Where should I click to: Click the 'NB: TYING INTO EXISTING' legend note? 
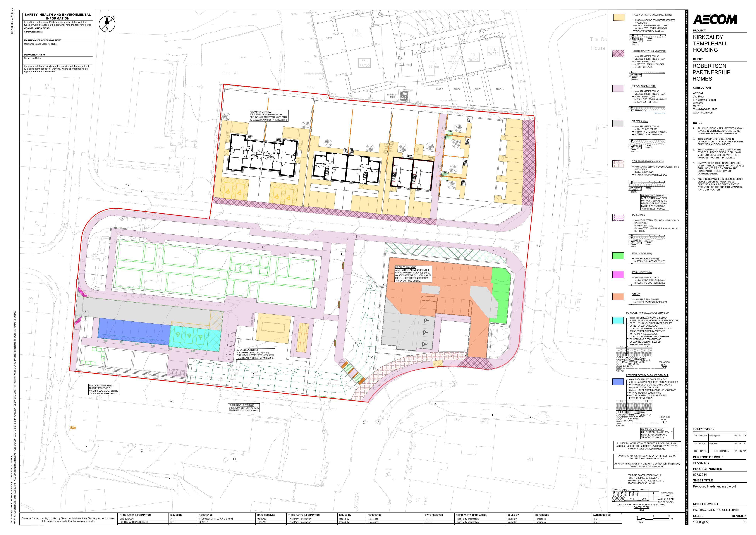pyautogui.click(x=655, y=202)
